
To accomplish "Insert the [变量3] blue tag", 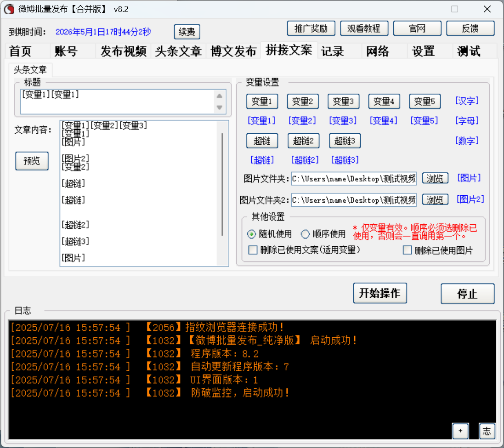I will point(343,121).
